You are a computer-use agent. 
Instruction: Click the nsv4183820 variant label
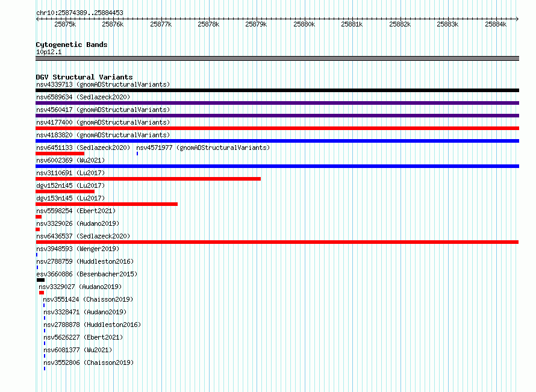click(x=103, y=135)
